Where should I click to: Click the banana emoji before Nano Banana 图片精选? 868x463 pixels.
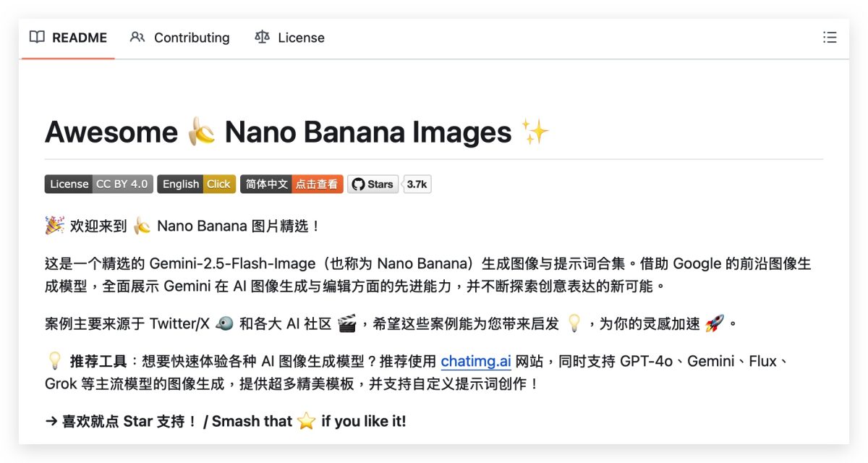point(142,226)
